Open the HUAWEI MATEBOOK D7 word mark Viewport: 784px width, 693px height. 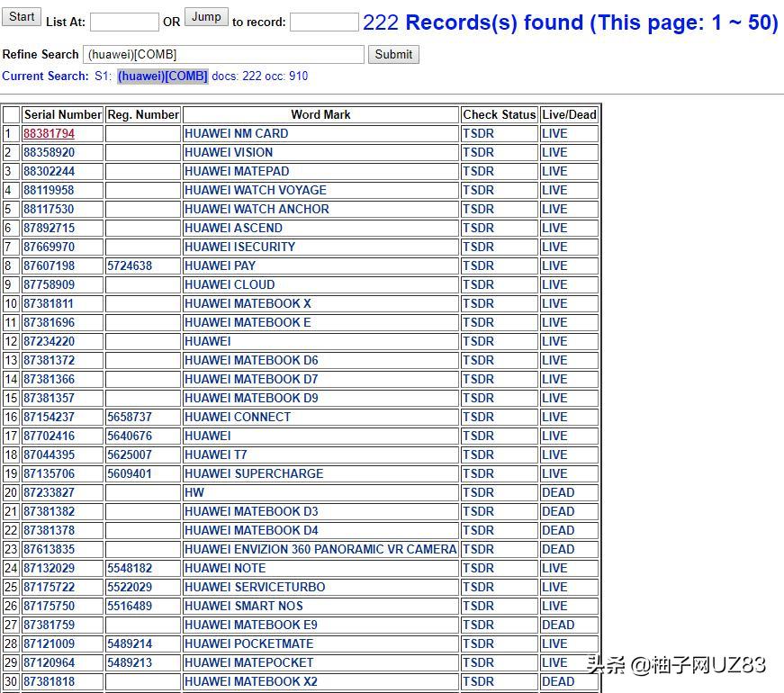pyautogui.click(x=251, y=380)
